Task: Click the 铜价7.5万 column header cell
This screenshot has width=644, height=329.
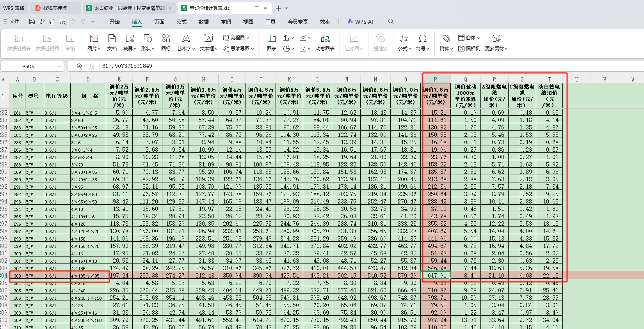Action: (x=436, y=96)
